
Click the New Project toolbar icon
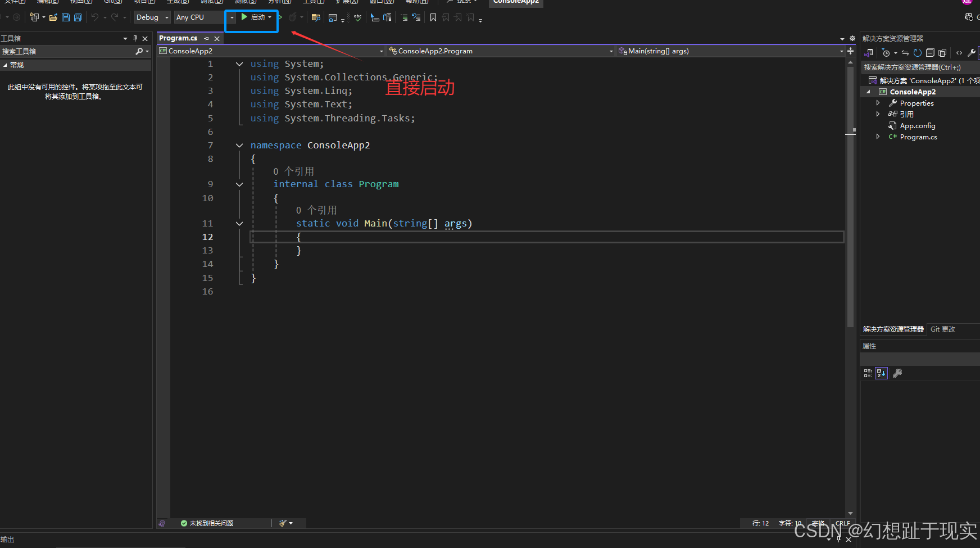click(x=34, y=17)
